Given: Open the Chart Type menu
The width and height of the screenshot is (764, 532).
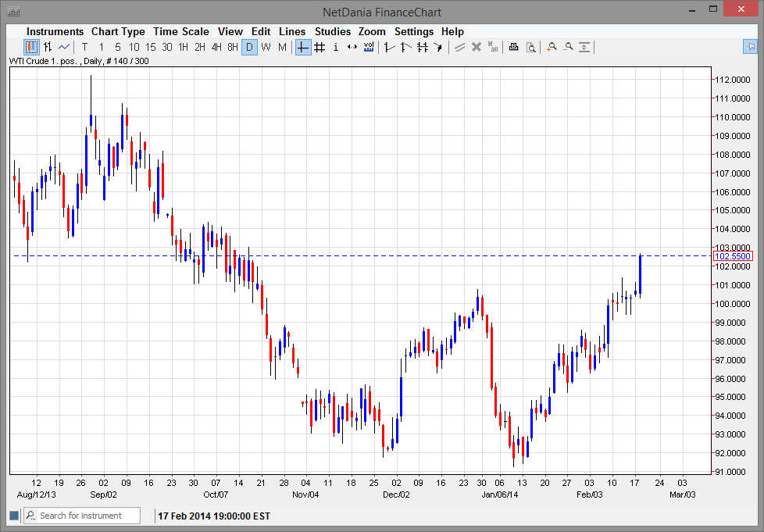Looking at the screenshot, I should (118, 31).
